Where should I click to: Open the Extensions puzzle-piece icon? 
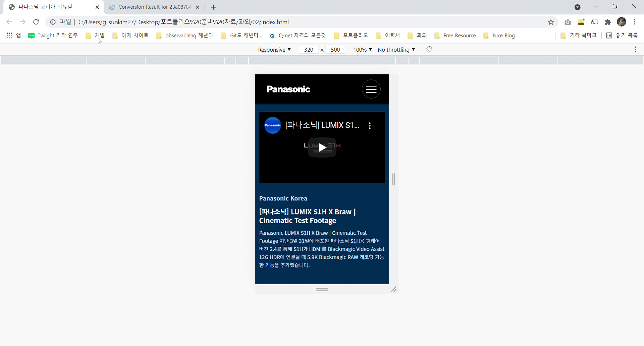(x=608, y=22)
